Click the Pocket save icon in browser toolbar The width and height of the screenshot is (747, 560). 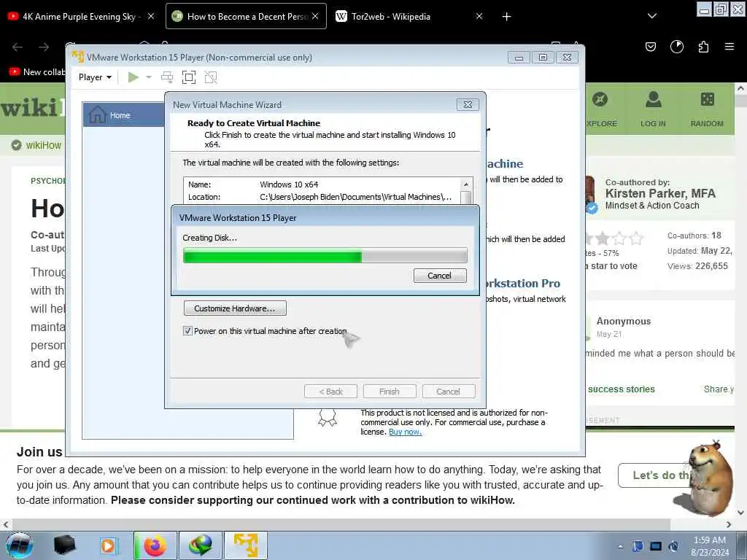651,47
